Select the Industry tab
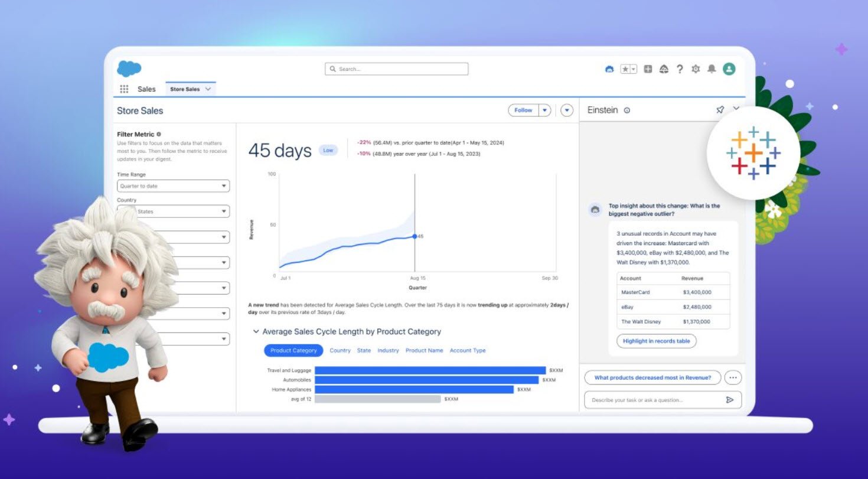 388,350
